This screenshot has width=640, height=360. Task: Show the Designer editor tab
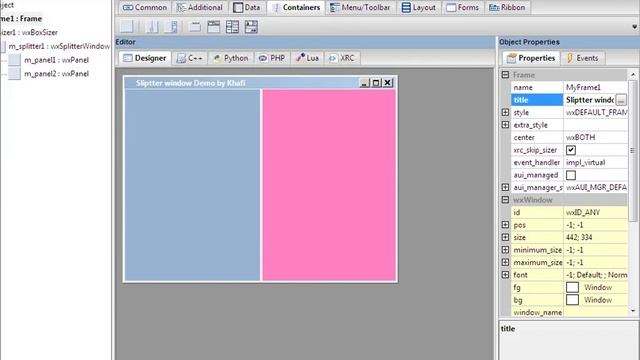pyautogui.click(x=145, y=58)
